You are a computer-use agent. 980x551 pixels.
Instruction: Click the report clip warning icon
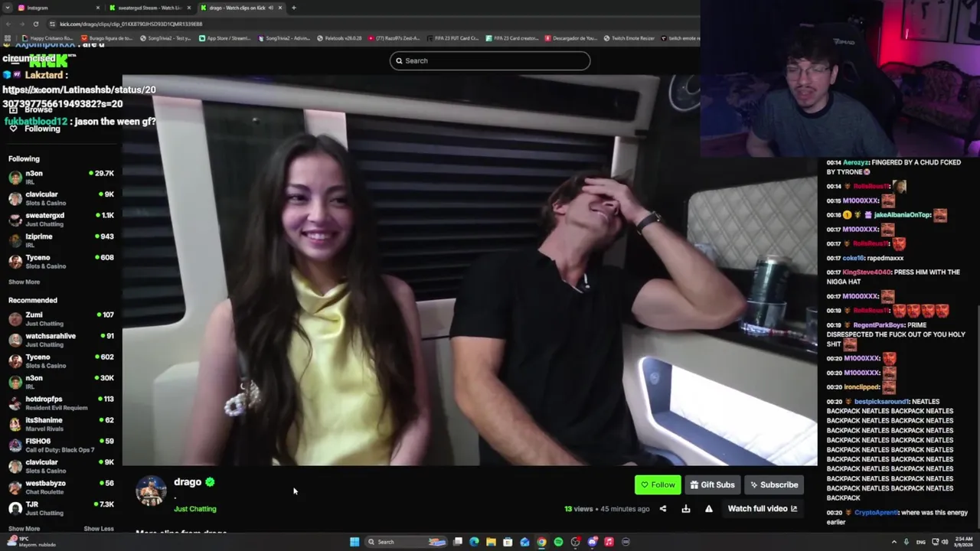[709, 509]
